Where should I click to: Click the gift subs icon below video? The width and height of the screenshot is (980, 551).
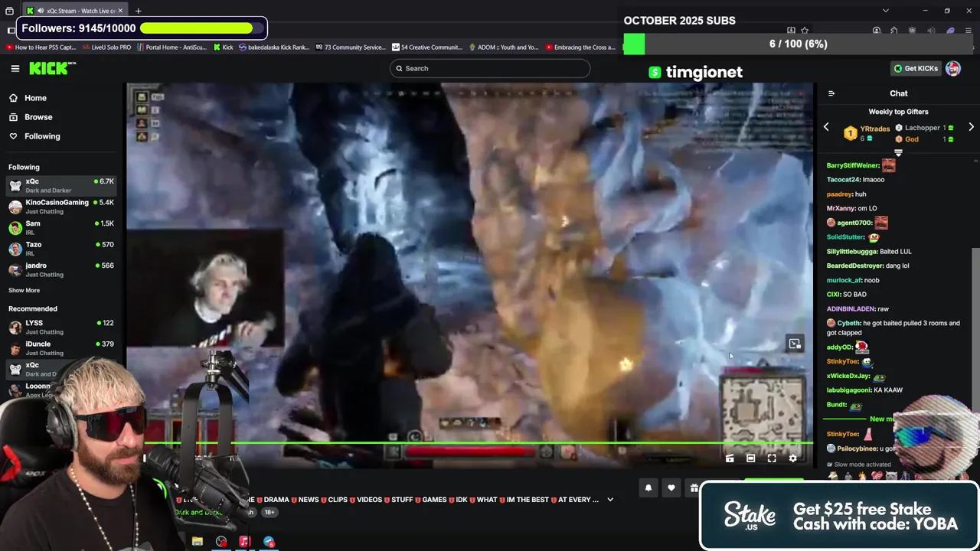pos(694,488)
